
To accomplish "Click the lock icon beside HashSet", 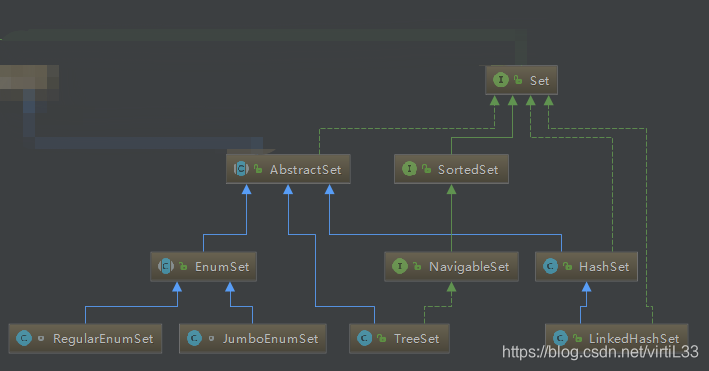I will pyautogui.click(x=567, y=266).
